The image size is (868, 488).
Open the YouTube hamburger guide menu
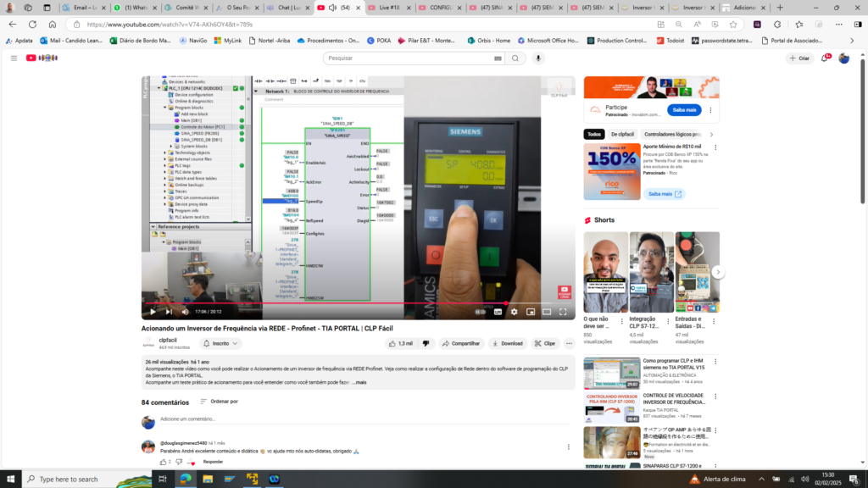pyautogui.click(x=14, y=58)
